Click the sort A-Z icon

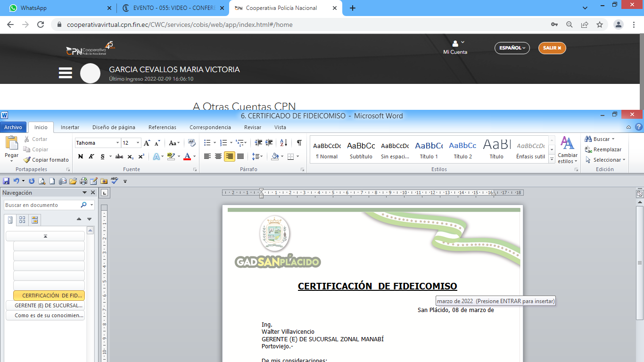283,143
